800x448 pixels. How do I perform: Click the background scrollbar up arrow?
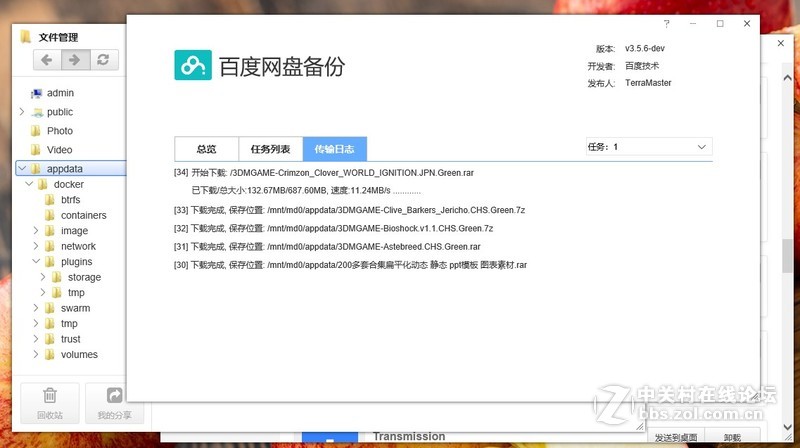tap(787, 78)
